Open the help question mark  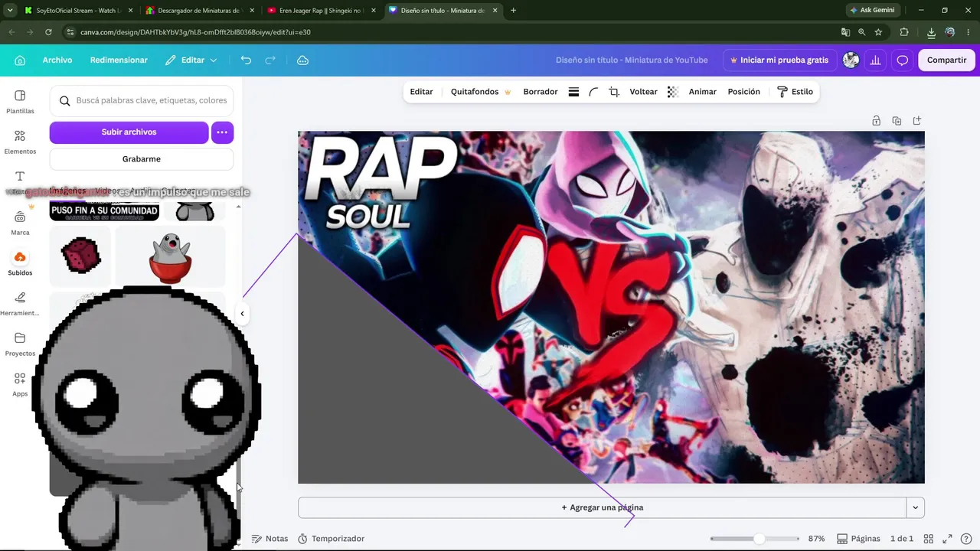pyautogui.click(x=965, y=539)
